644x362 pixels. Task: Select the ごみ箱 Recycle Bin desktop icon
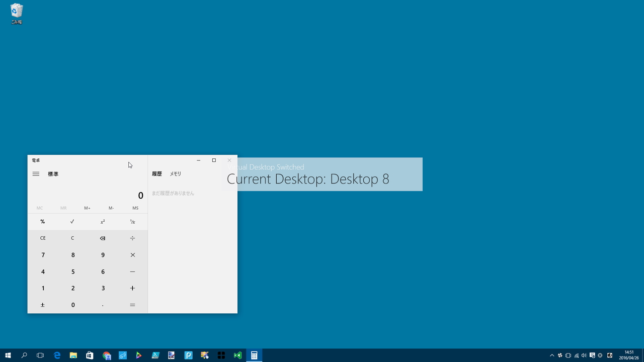click(17, 14)
